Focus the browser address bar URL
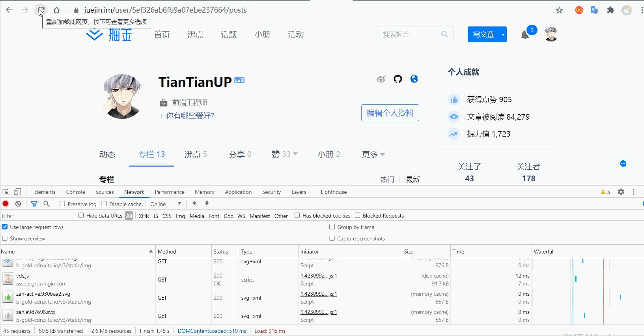The width and height of the screenshot is (644, 336). coord(165,10)
